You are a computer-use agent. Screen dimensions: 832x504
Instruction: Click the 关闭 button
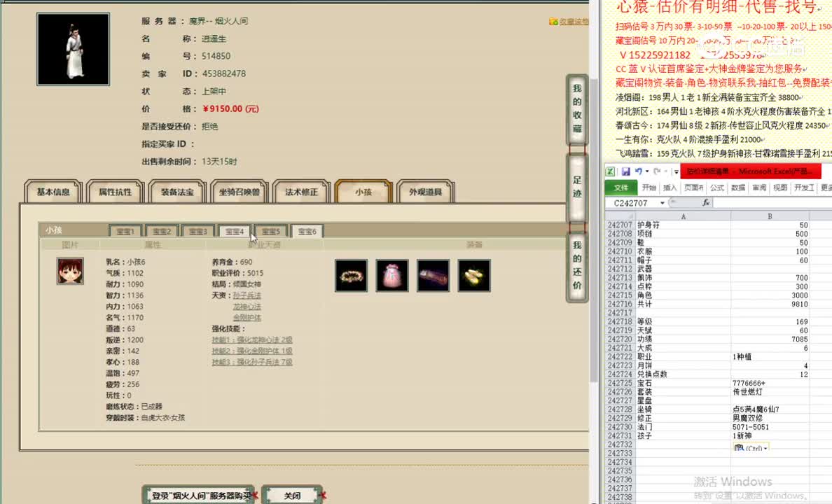[292, 495]
